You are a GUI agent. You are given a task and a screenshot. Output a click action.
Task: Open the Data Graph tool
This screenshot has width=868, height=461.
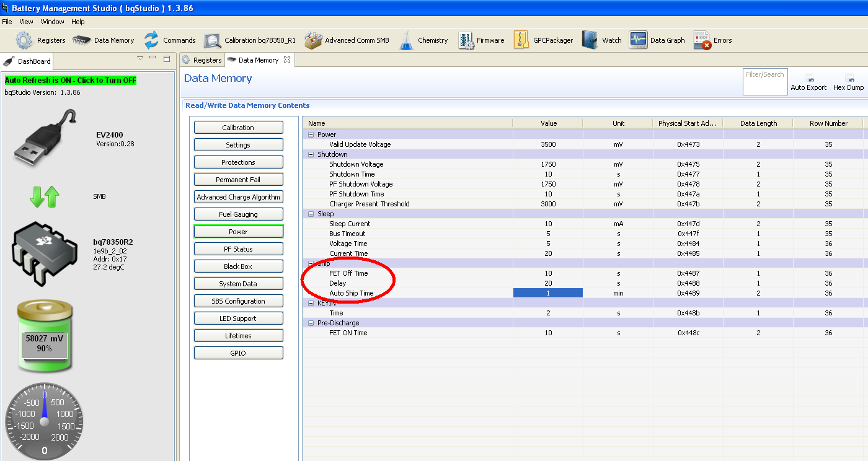[657, 40]
